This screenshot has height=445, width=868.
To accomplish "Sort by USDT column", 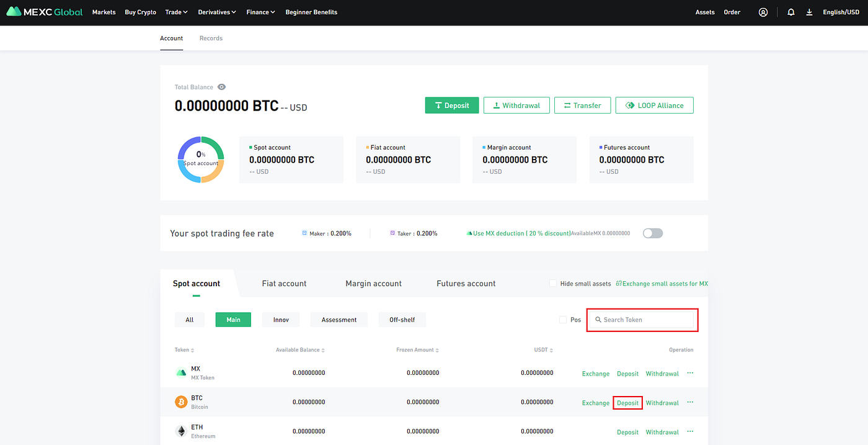I will 544,350.
